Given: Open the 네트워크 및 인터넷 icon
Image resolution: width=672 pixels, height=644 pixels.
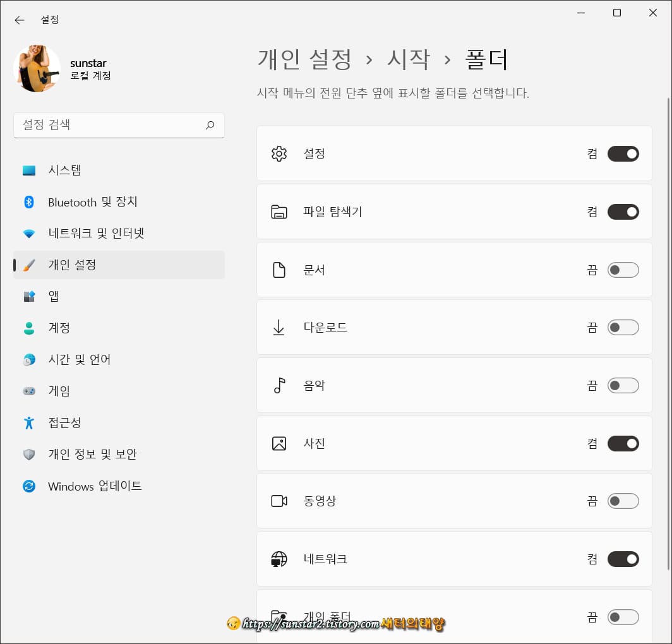Looking at the screenshot, I should click(30, 233).
